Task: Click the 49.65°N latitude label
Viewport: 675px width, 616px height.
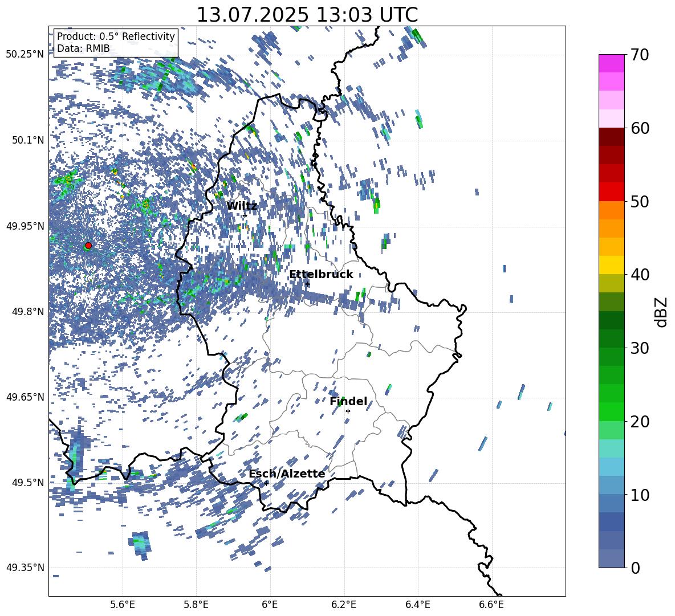Action: tap(25, 397)
